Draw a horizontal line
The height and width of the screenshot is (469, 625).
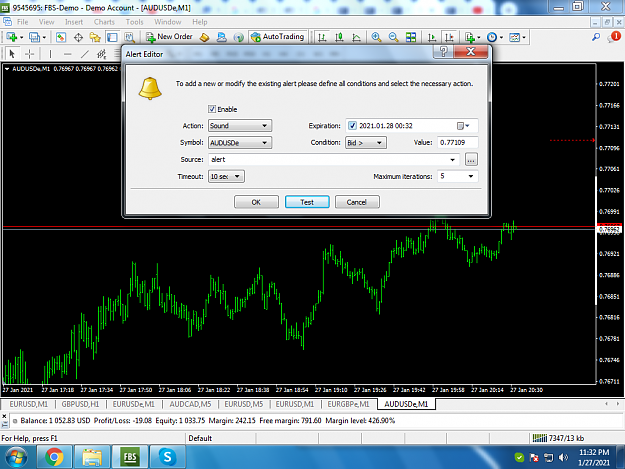click(x=67, y=53)
